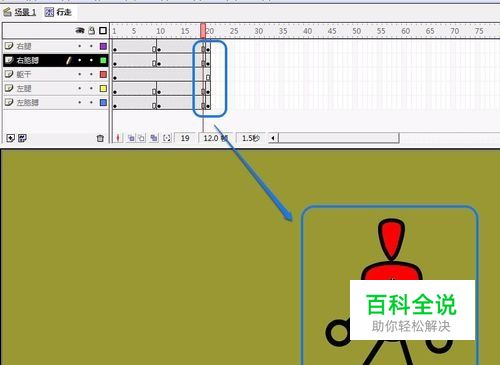500x365 pixels.
Task: Click the current frame number 19 field
Action: (185, 138)
